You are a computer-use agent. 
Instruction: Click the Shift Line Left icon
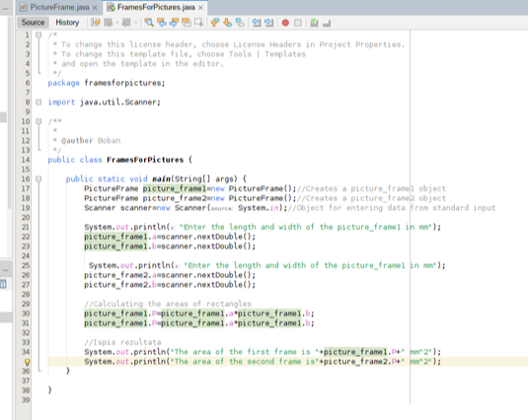click(257, 23)
